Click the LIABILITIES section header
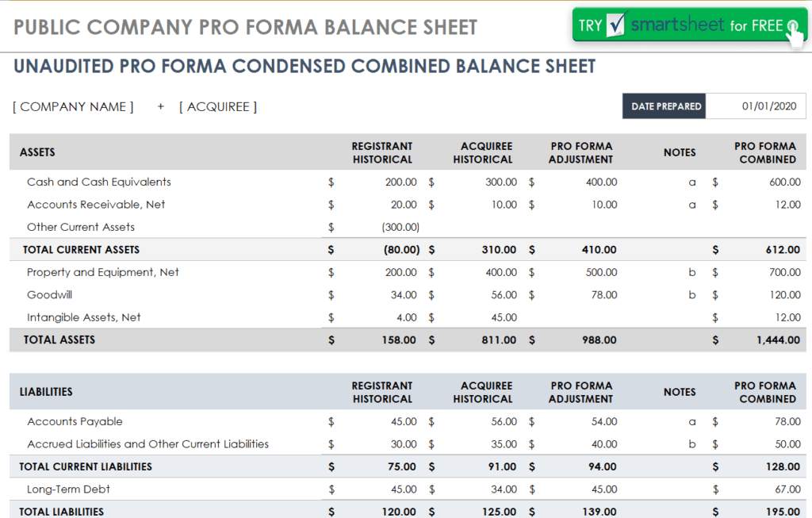This screenshot has width=812, height=518. point(46,392)
